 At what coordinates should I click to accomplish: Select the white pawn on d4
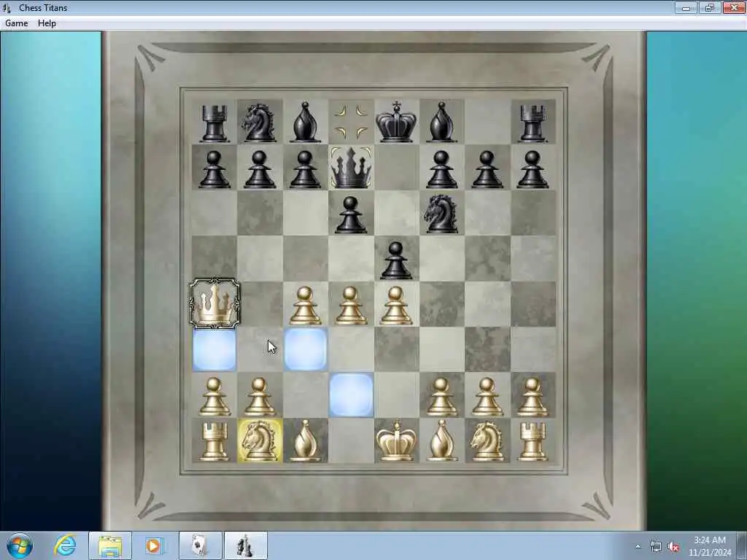coord(351,306)
